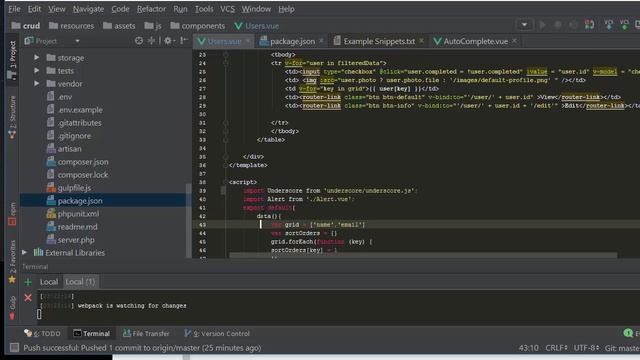The image size is (640, 360).
Task: Click the Debug bug icon in toolbar
Action: pos(558,25)
